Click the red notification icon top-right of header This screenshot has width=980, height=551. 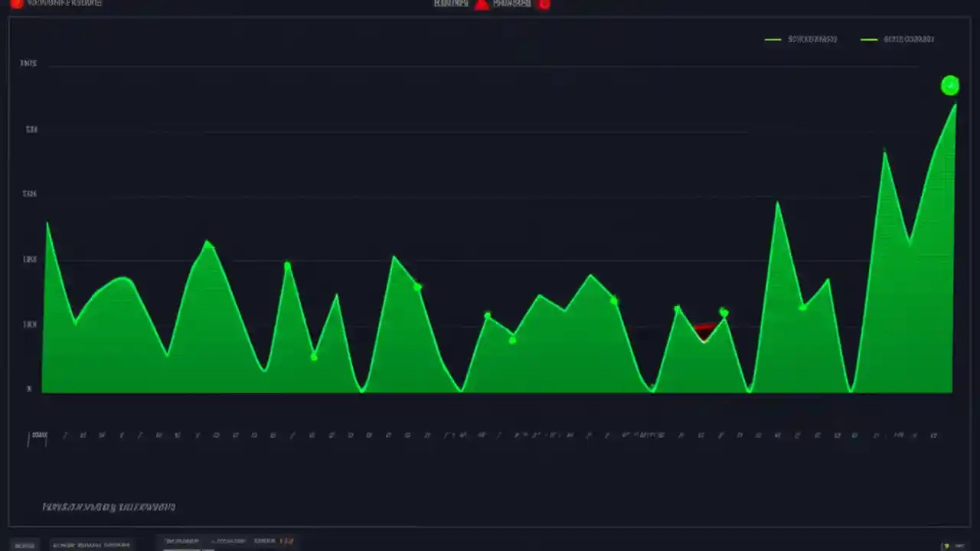(544, 5)
